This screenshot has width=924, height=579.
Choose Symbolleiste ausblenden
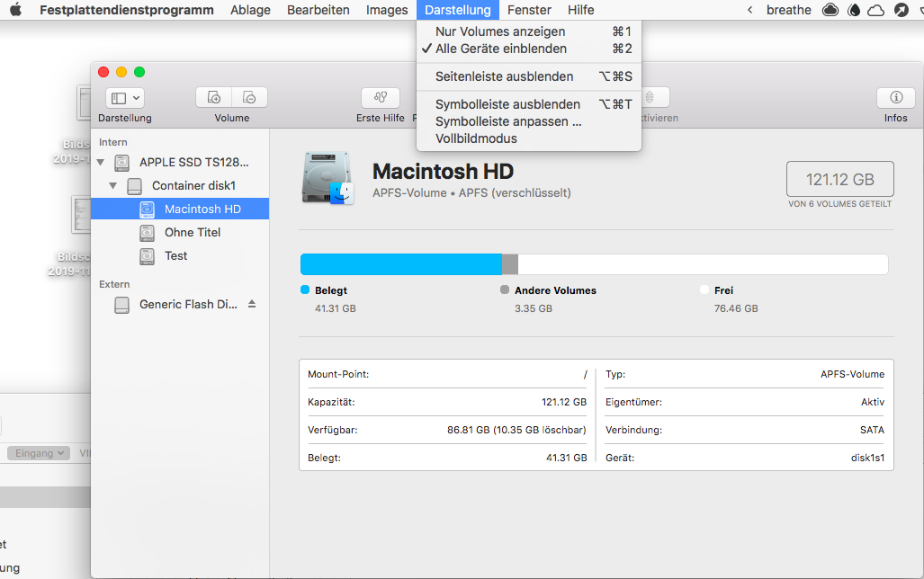click(x=529, y=103)
